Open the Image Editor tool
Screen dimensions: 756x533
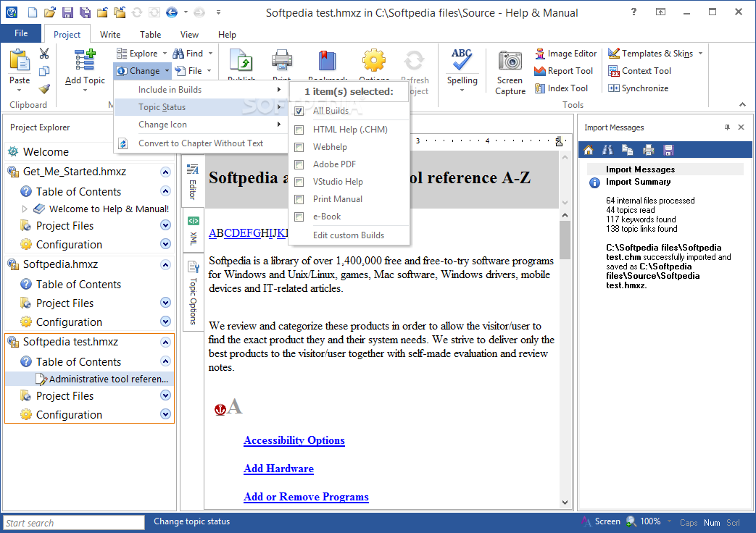tap(565, 54)
